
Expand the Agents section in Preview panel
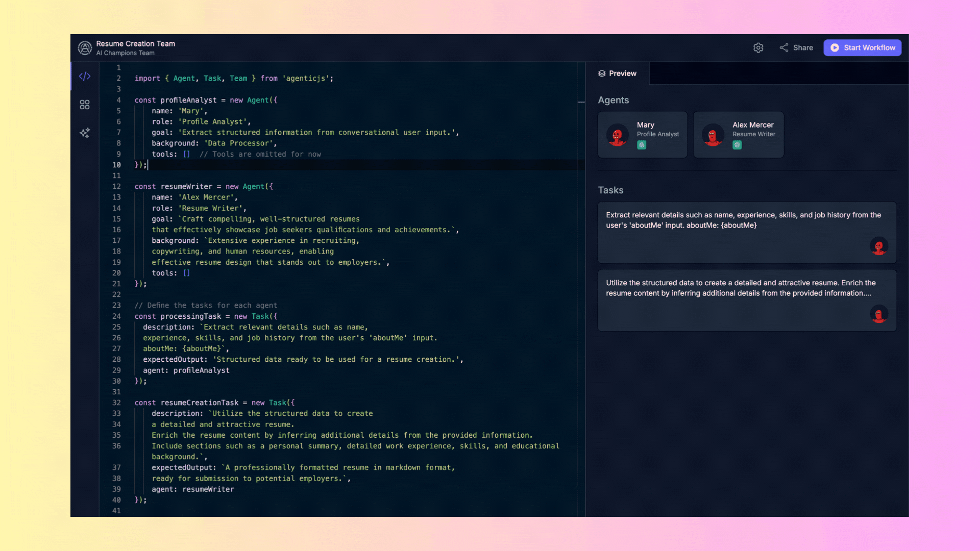(612, 99)
